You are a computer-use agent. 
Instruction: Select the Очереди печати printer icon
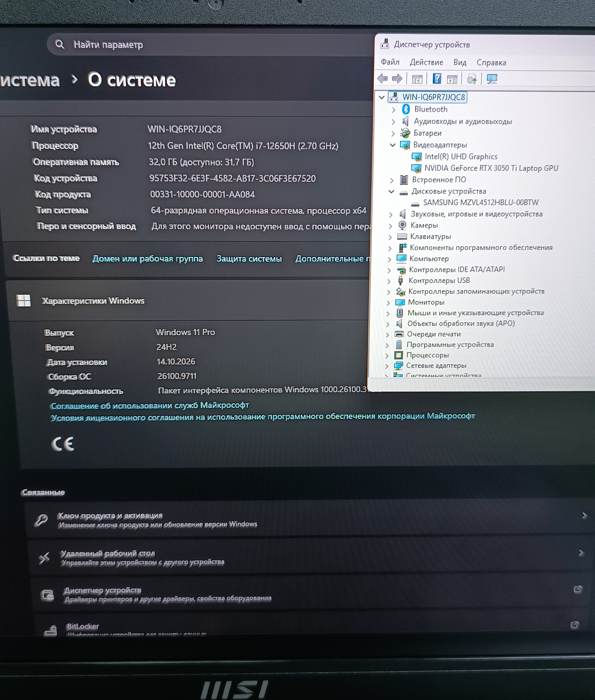coord(399,334)
